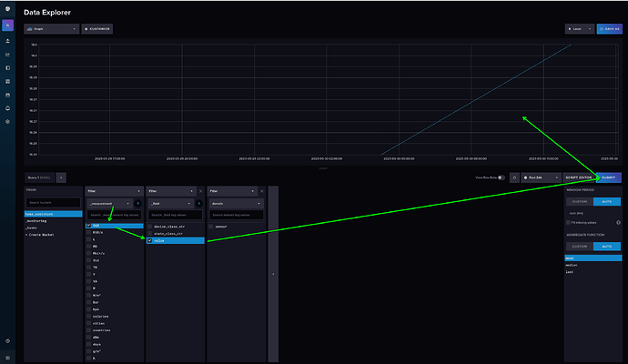Open the Help question mark icon
The image size is (628, 364).
pyautogui.click(x=8, y=341)
